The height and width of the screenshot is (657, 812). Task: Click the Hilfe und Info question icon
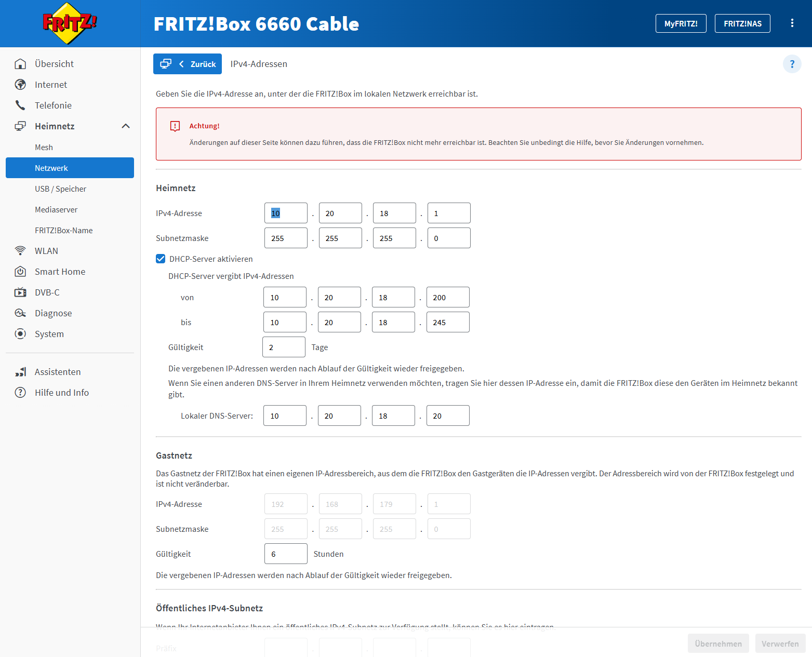click(x=20, y=393)
